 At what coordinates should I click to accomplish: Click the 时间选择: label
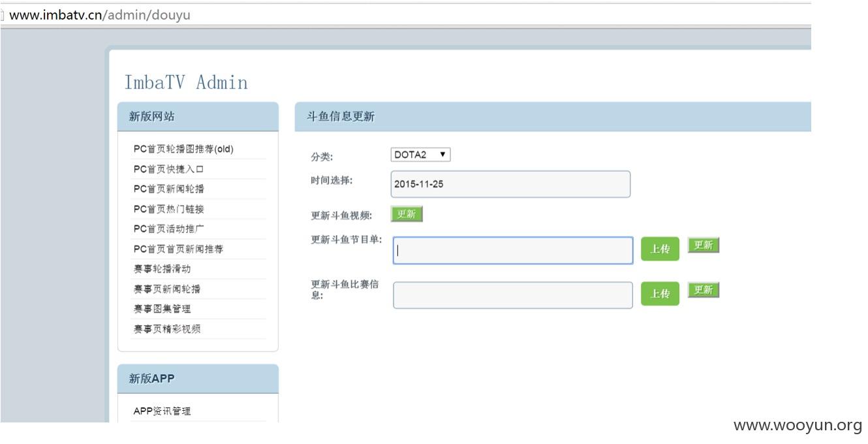point(331,180)
